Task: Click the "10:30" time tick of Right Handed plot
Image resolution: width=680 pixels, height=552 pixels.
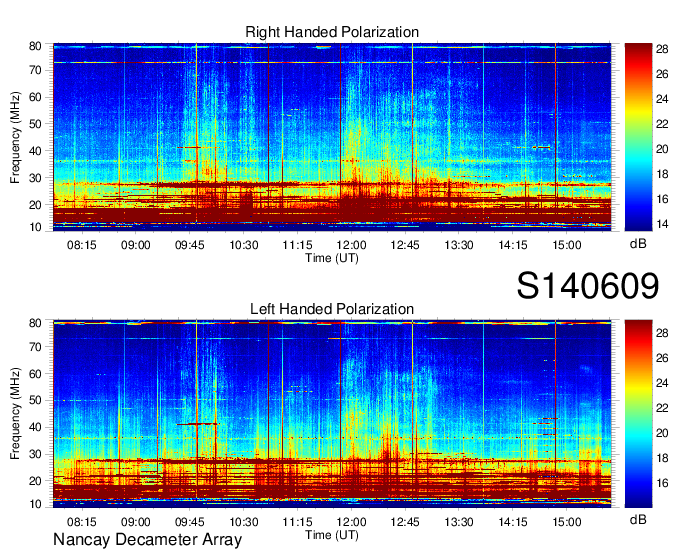Action: tap(244, 245)
